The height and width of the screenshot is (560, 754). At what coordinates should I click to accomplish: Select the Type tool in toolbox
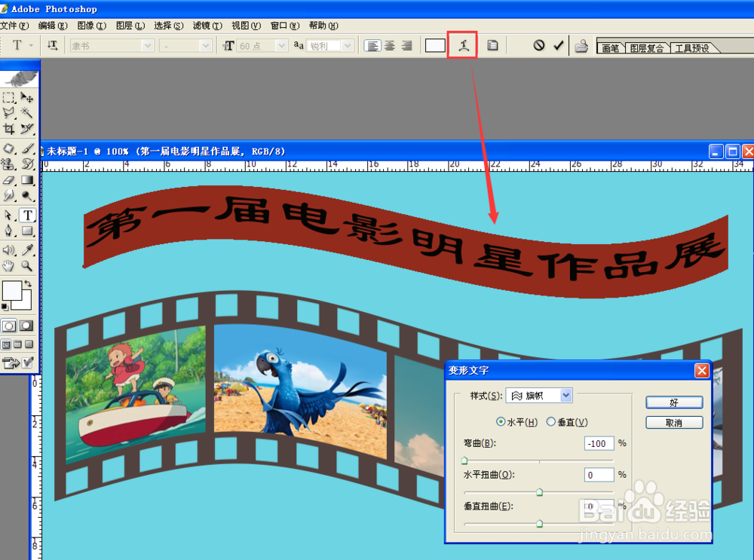pos(27,216)
